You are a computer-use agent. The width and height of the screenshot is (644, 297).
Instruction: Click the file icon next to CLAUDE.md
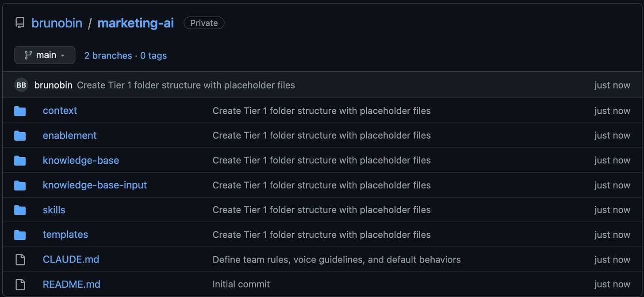20,259
